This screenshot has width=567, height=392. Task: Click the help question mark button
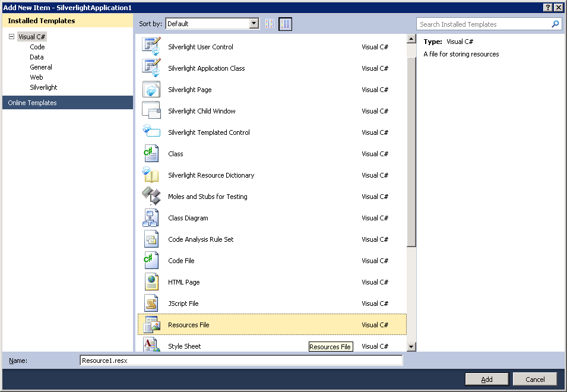tap(548, 8)
